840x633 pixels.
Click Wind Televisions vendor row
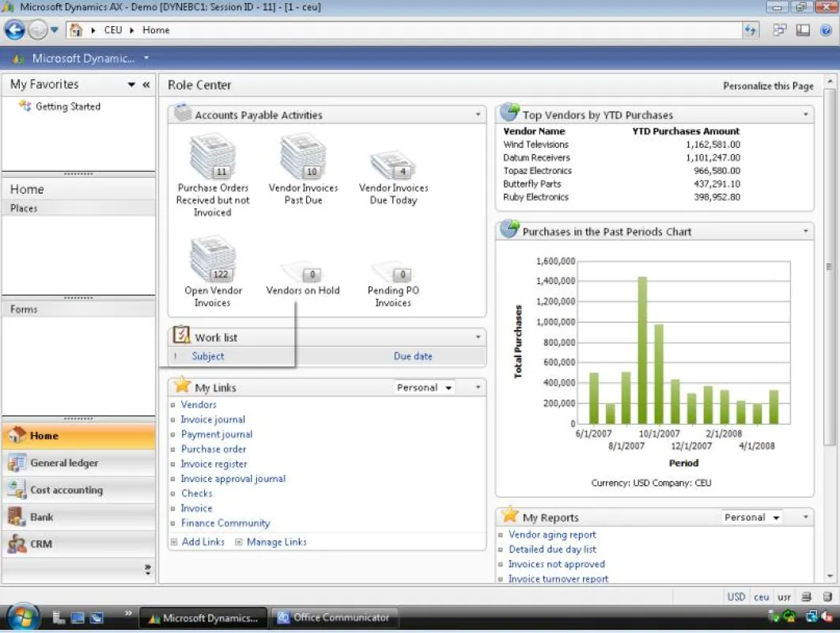click(x=622, y=144)
